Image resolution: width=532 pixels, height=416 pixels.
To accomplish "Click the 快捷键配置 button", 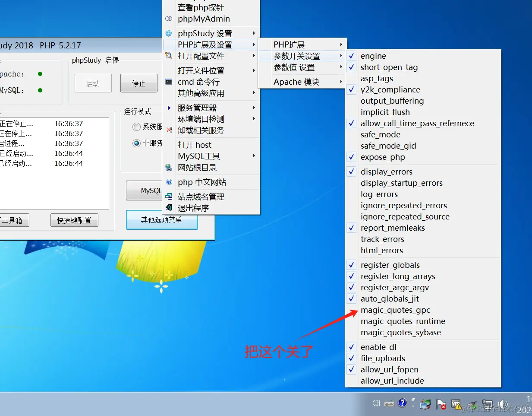I will [74, 220].
